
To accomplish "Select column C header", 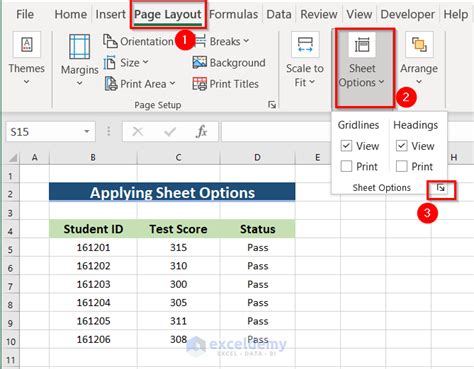I will (x=178, y=157).
